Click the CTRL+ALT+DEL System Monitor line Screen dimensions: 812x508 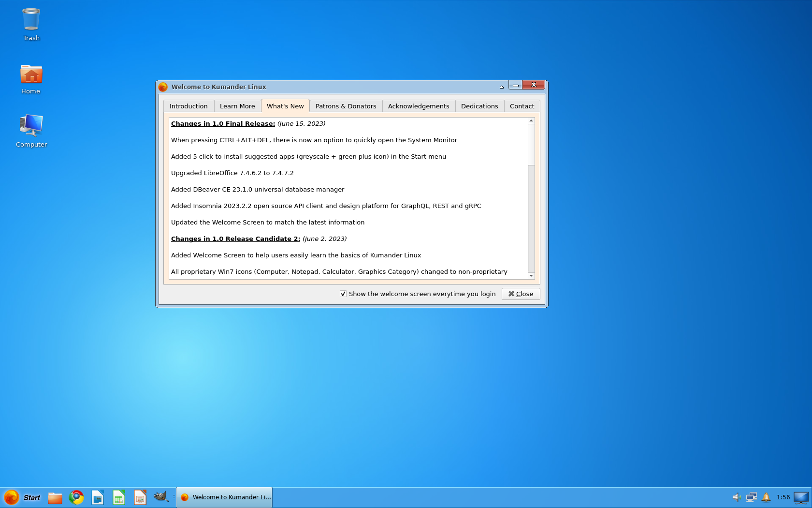[x=314, y=140]
